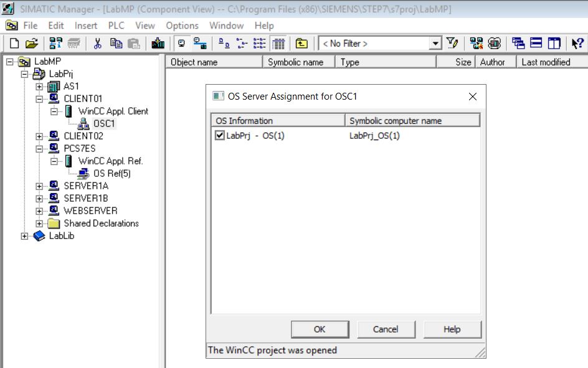The height and width of the screenshot is (368, 588).
Task: Select the WEBSERVER station in tree
Action: click(90, 211)
